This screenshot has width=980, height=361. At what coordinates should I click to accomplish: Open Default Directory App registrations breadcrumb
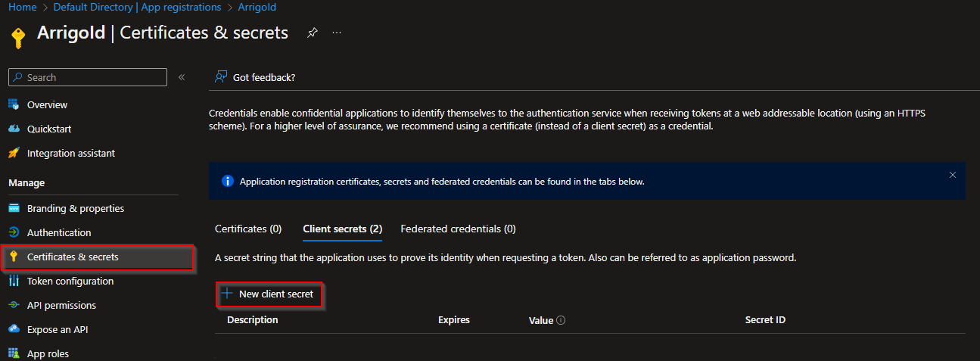(138, 7)
